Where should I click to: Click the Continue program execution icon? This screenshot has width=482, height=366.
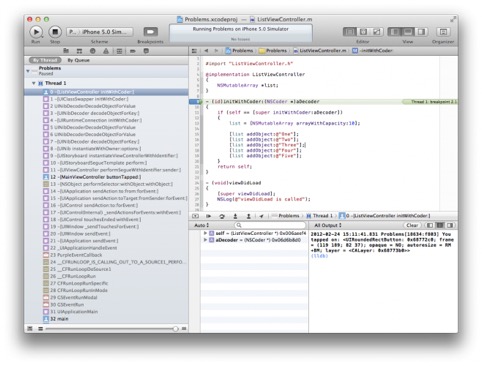pos(209,216)
